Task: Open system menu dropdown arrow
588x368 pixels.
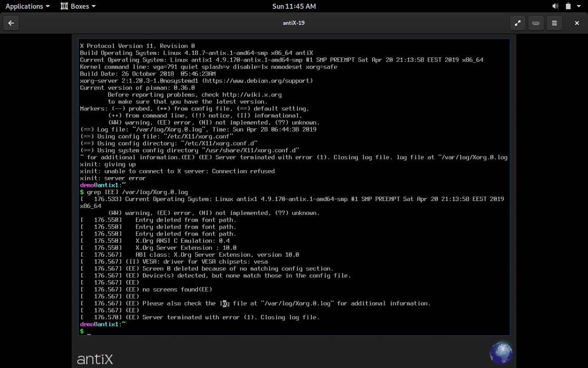Action: [x=580, y=6]
